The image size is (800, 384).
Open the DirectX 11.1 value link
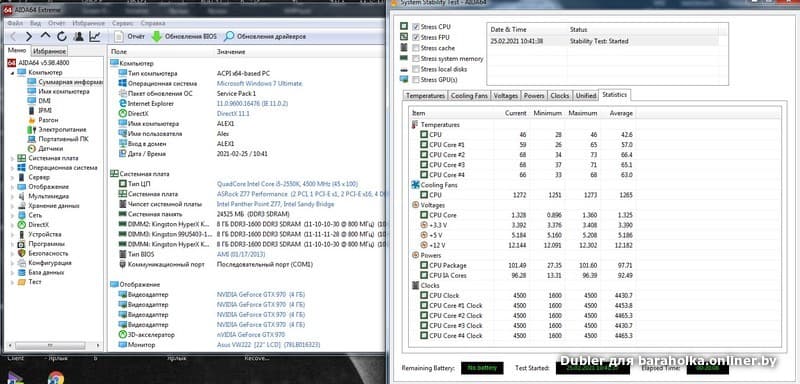click(x=233, y=114)
